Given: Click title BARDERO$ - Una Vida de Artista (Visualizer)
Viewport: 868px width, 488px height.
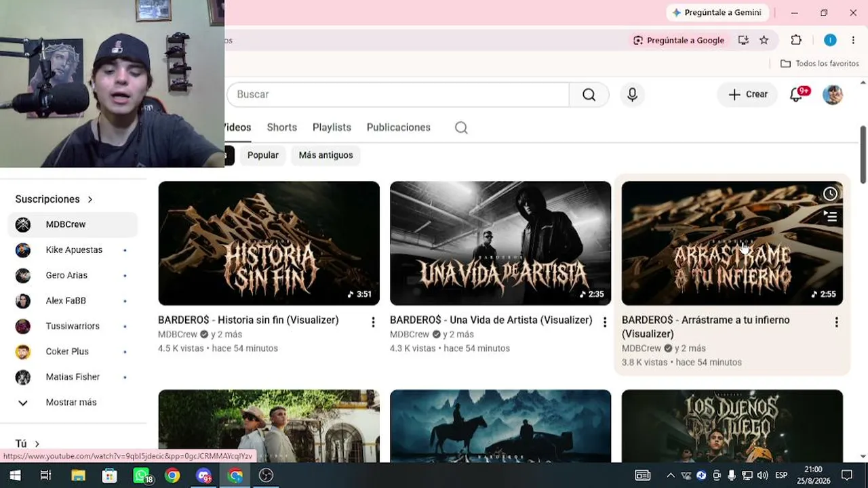Looking at the screenshot, I should point(491,320).
